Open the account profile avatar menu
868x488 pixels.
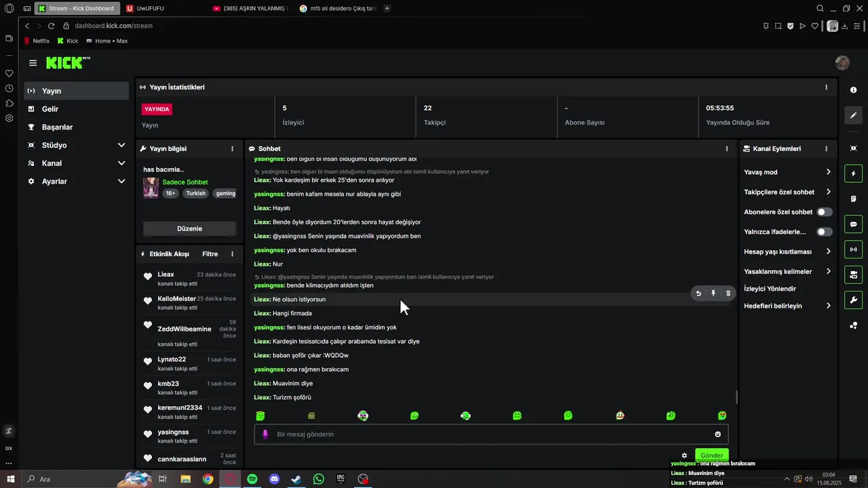(842, 63)
